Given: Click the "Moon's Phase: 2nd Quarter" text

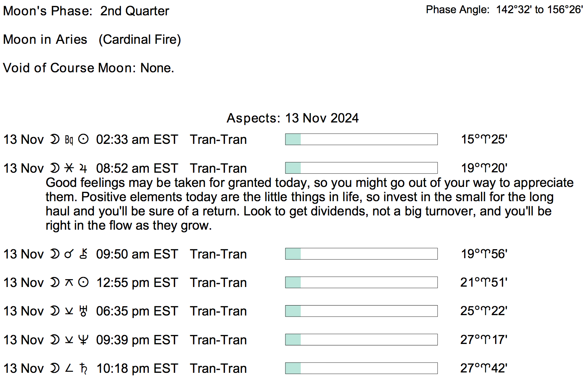Looking at the screenshot, I should (x=86, y=11).
